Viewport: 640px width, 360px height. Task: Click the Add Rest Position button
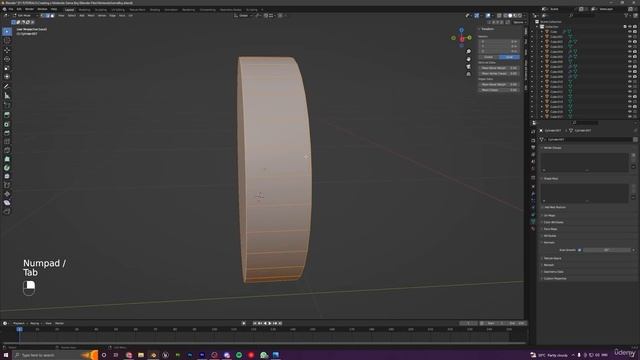[x=555, y=207]
